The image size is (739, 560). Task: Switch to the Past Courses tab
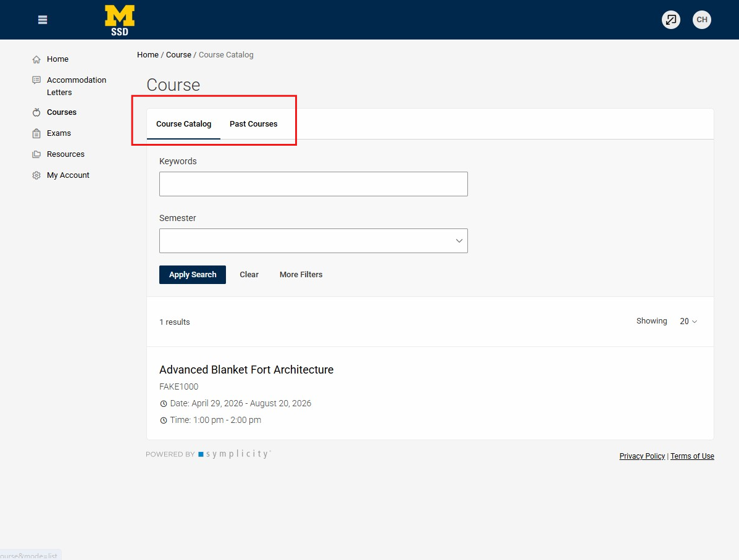254,124
